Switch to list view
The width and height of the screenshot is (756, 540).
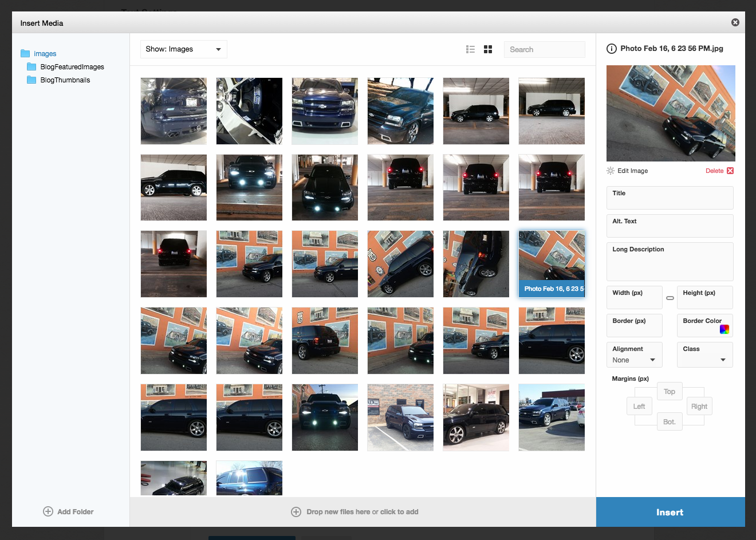(470, 49)
